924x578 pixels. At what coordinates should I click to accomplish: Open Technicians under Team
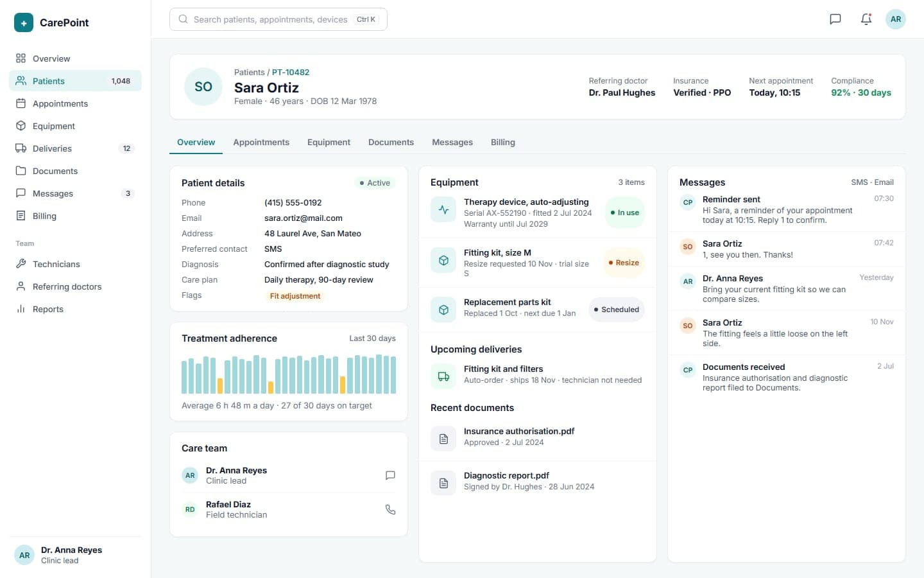(76, 264)
